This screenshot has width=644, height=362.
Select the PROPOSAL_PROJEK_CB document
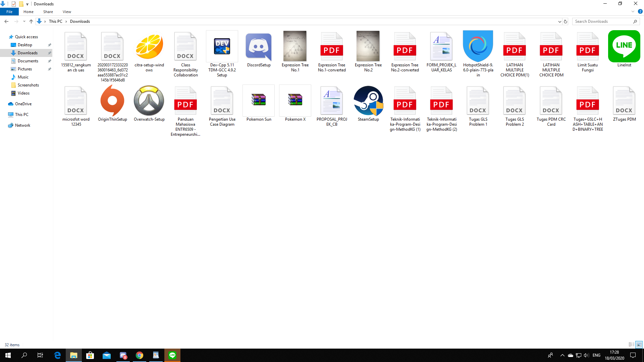[332, 106]
